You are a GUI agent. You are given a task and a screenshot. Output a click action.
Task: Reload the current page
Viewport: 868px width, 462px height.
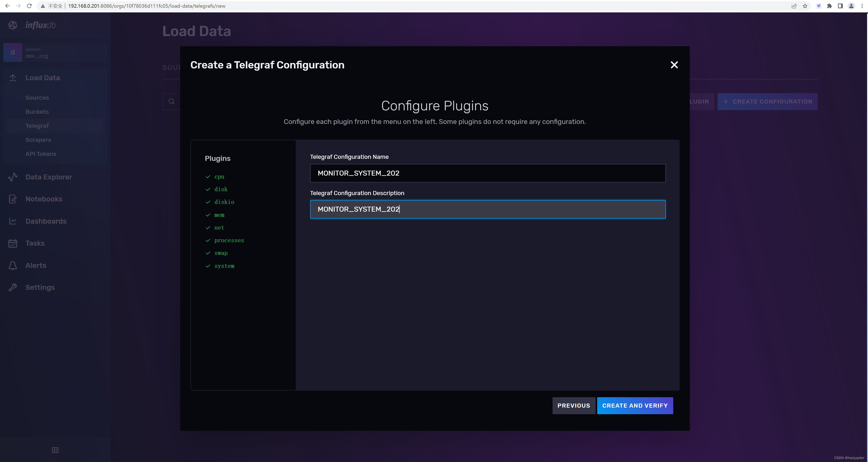click(29, 6)
